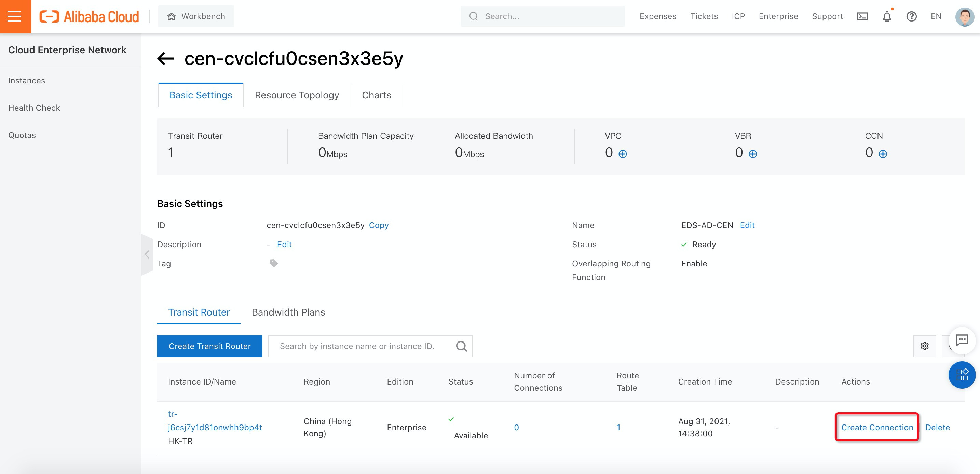Click the help question mark icon

click(x=911, y=16)
